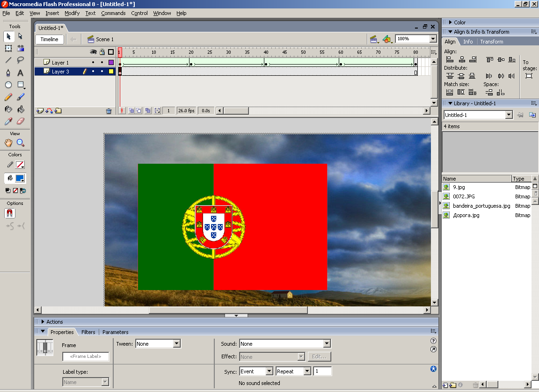
Task: Select the Zoom magnifier tool
Action: coord(20,143)
